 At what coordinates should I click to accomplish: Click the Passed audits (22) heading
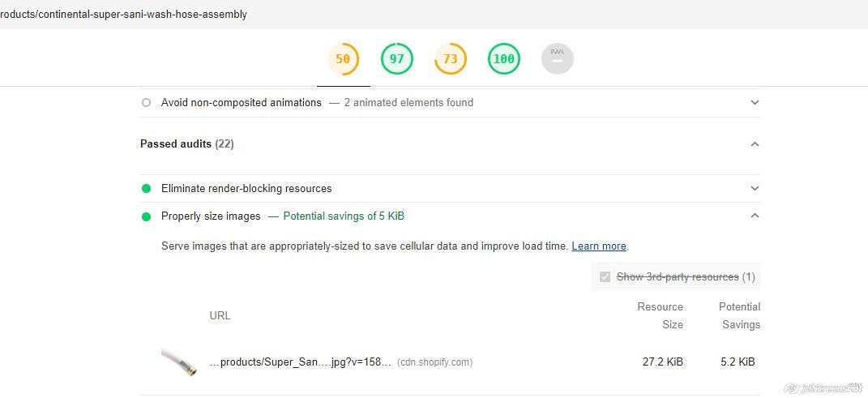click(x=187, y=144)
